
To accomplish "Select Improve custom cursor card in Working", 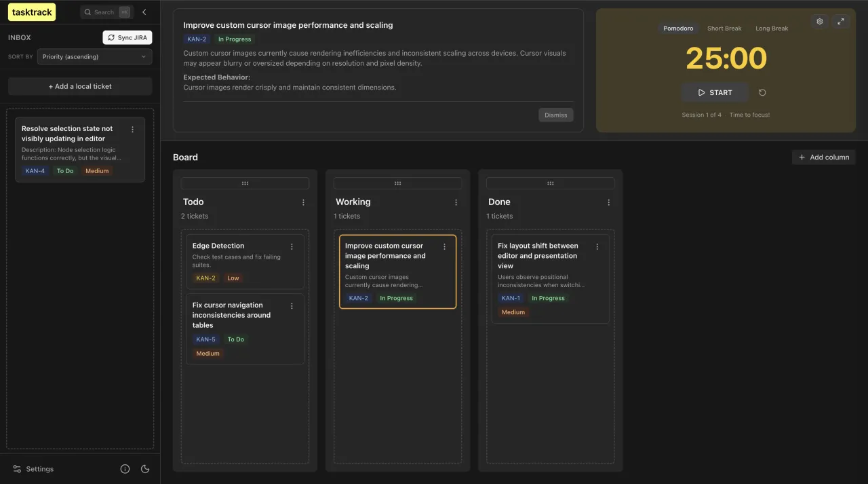I will 397,272.
